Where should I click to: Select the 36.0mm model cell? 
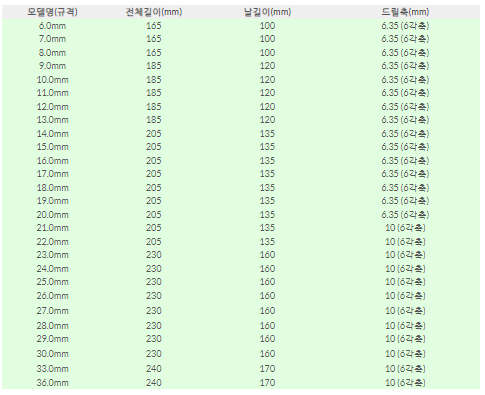(x=52, y=383)
